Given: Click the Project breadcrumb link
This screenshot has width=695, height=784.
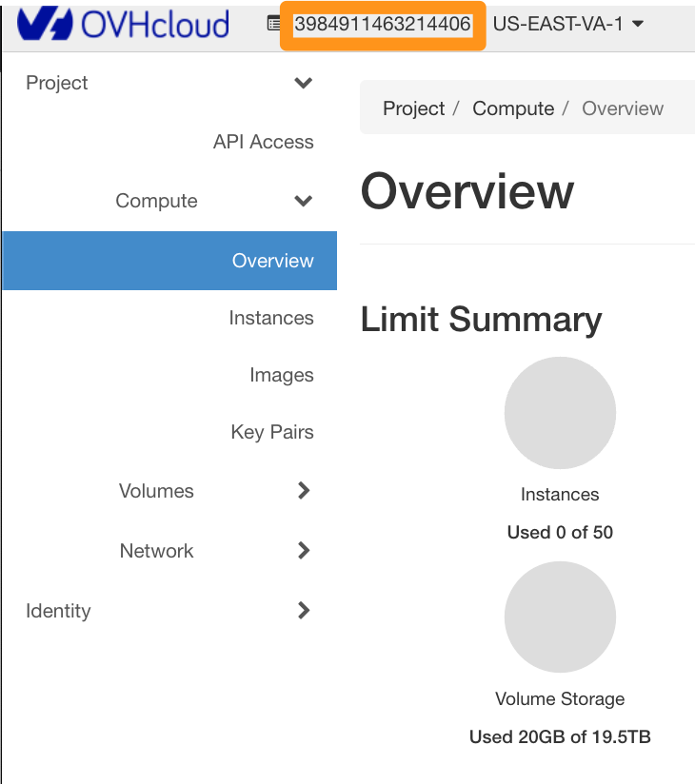Looking at the screenshot, I should tap(413, 108).
